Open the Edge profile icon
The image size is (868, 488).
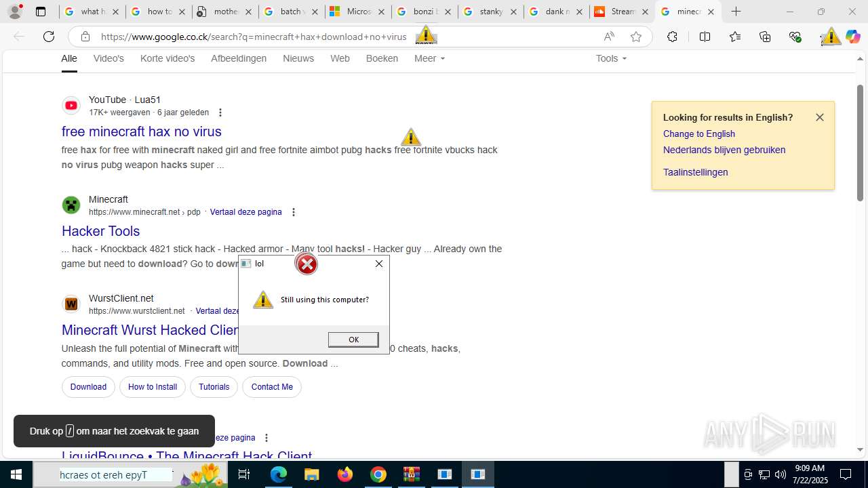pos(15,12)
